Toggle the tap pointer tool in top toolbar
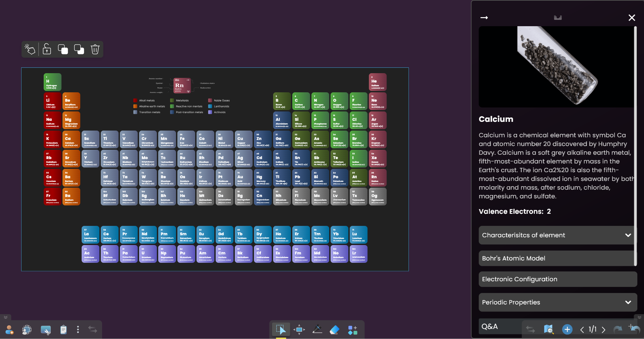The height and width of the screenshot is (339, 644). coord(30,49)
